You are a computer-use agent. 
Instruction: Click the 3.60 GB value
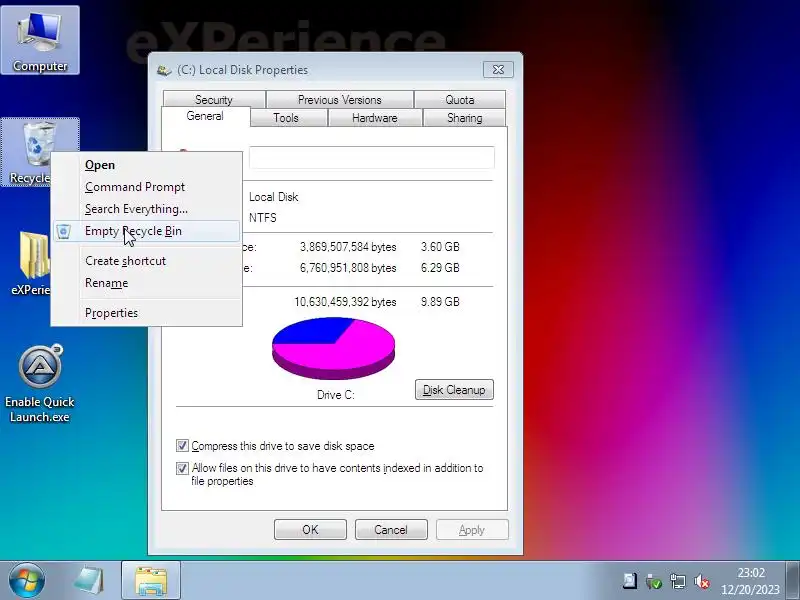[x=440, y=247]
